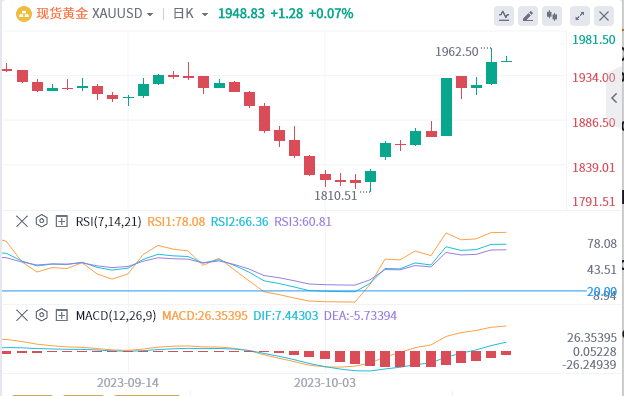The width and height of the screenshot is (624, 396).
Task: Click the DEA:-5.73394 value
Action: click(360, 316)
